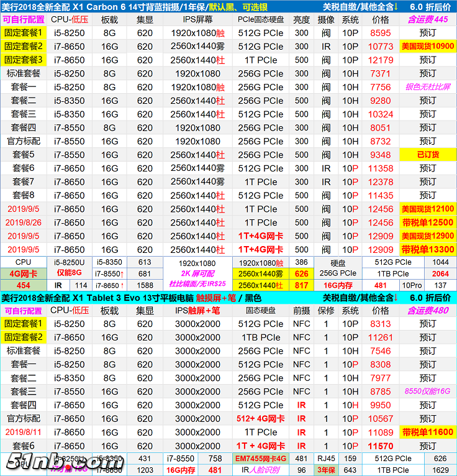457x476 pixels.
Task: Click the yellow 已订货 status cell
Action: [x=427, y=155]
